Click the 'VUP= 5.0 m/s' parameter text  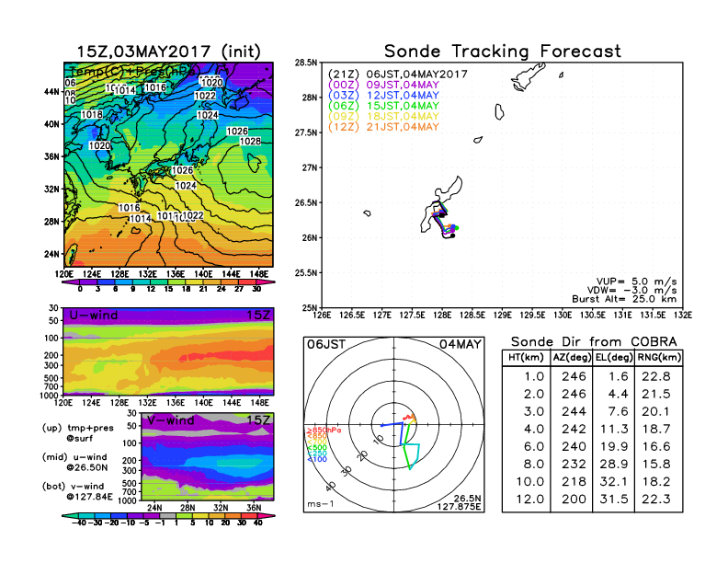pyautogui.click(x=636, y=281)
